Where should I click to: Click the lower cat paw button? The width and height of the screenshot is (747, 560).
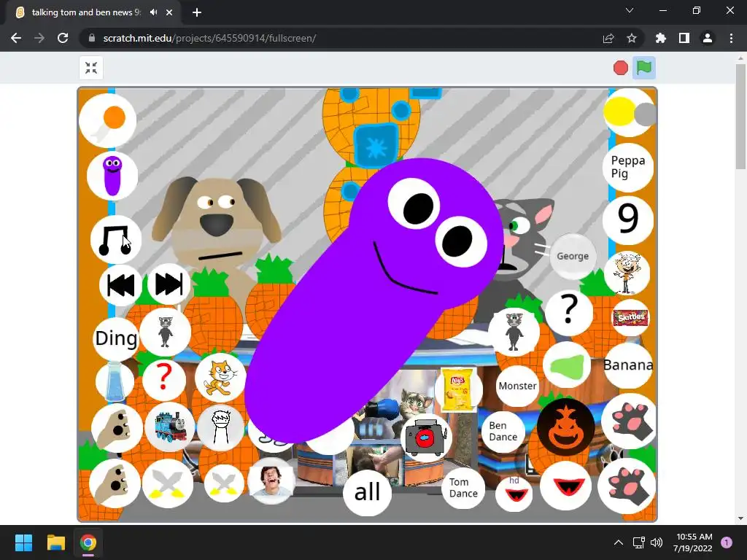pos(627,486)
